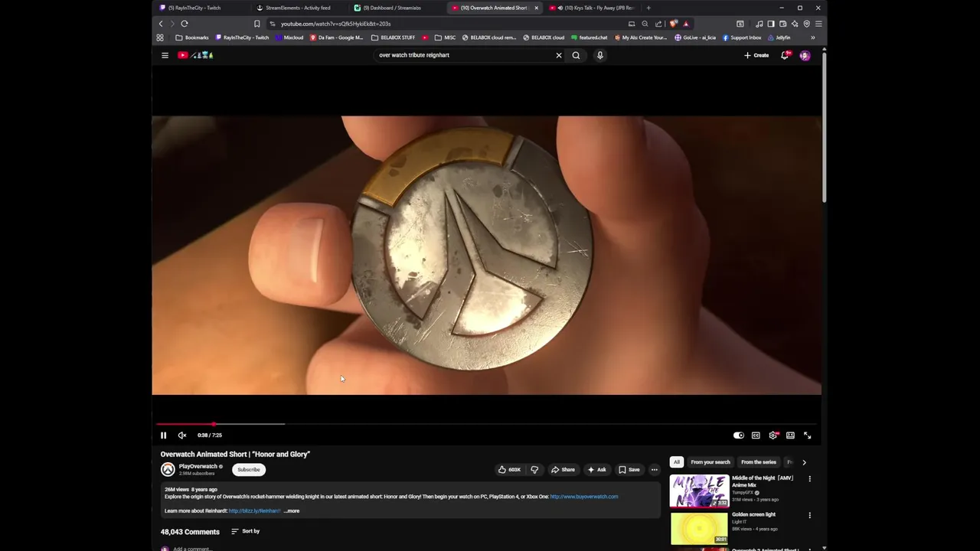
Task: Click the Create button
Action: (756, 55)
